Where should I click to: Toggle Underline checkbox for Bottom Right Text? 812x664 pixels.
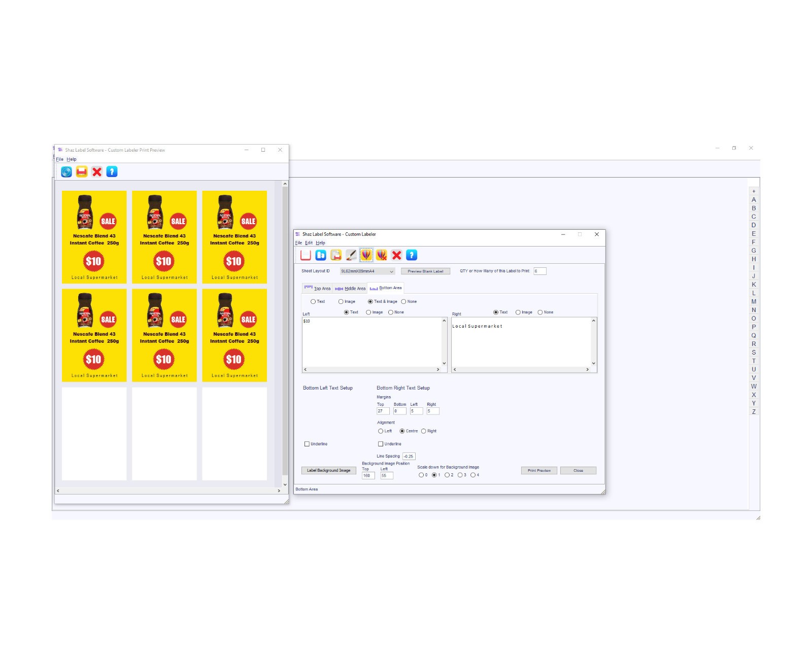pos(381,444)
